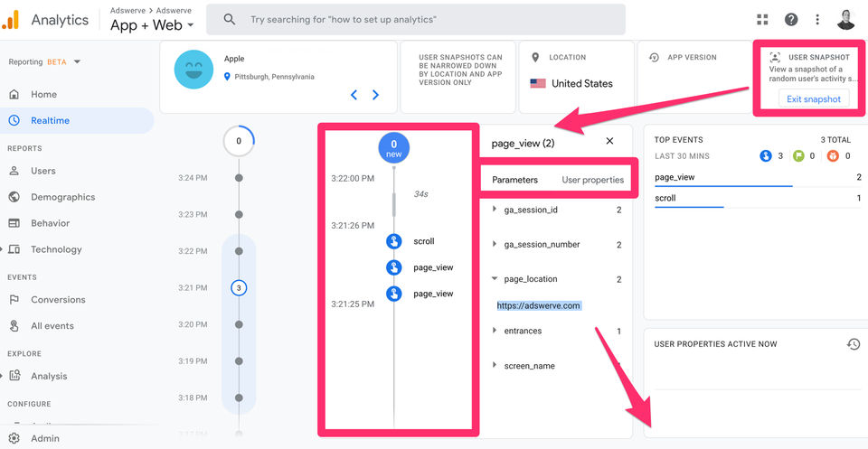Open the Users report
Viewport: 868px width, 449px height.
43,171
